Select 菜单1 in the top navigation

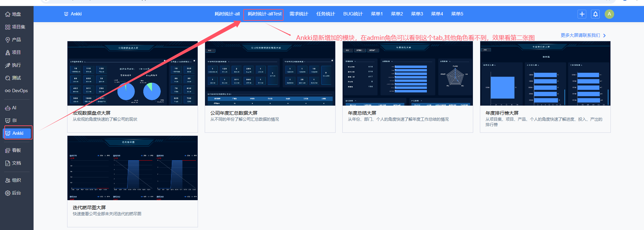coord(377,14)
